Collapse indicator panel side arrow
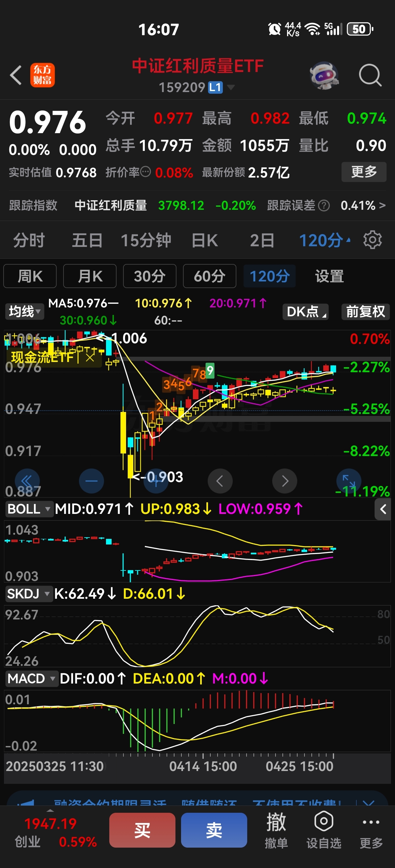Screen dimensions: 395x868 (383, 509)
